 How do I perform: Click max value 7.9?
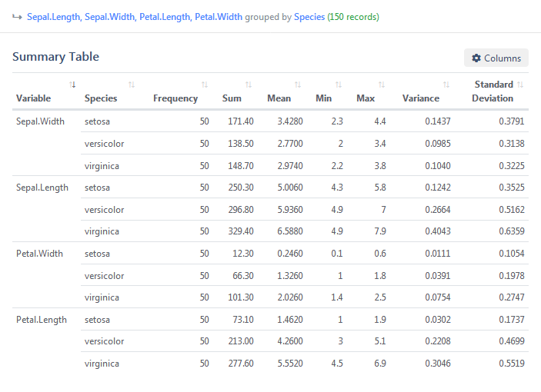380,231
